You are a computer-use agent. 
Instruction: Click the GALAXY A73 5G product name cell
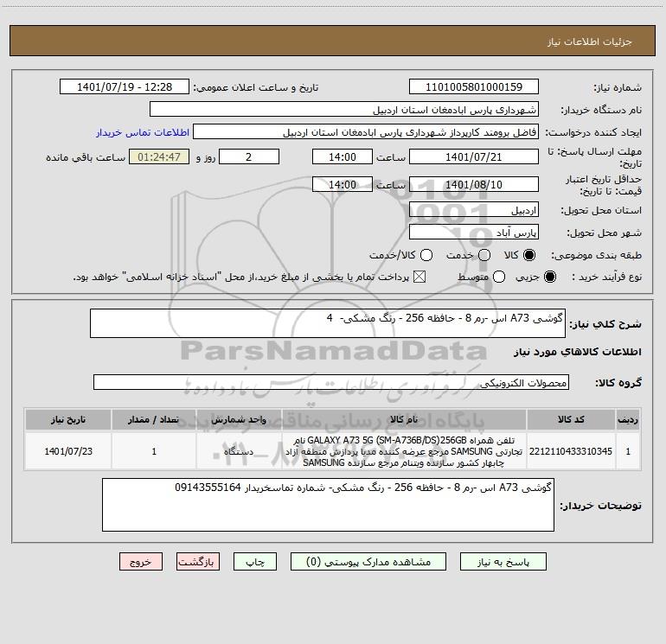[x=404, y=451]
